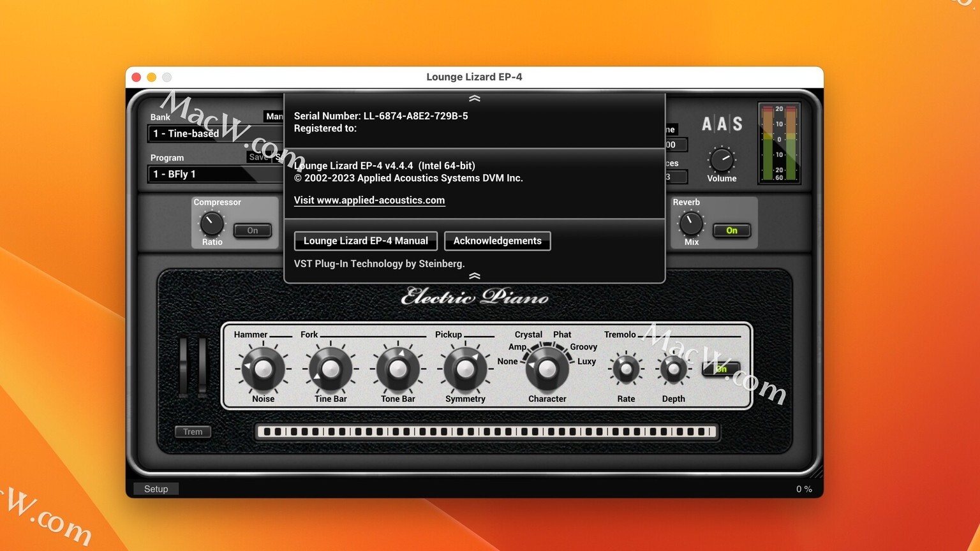
Task: Click the output level meter
Action: (779, 143)
